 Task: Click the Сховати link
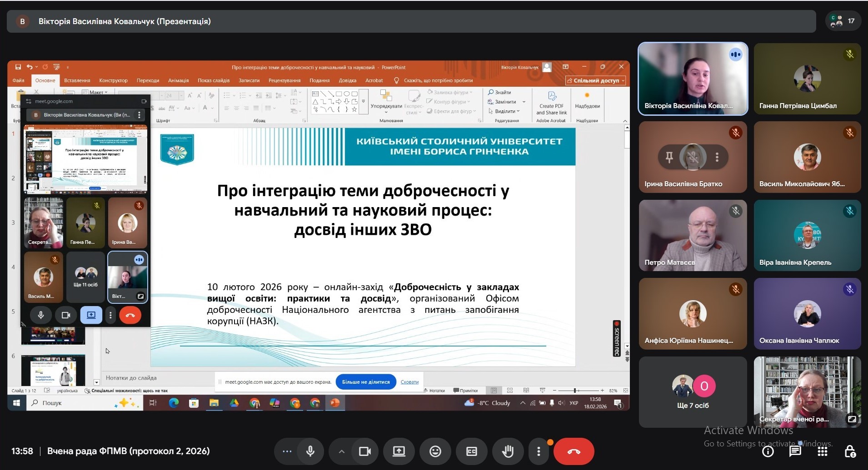[x=409, y=382]
